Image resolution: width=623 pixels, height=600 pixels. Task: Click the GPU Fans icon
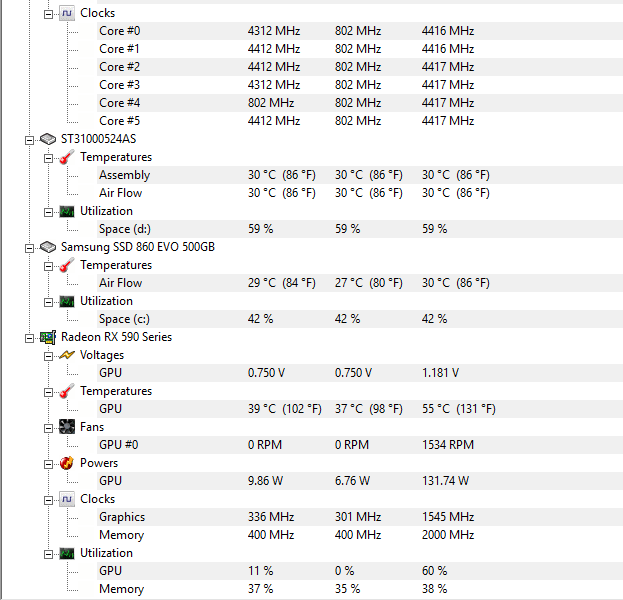point(66,427)
